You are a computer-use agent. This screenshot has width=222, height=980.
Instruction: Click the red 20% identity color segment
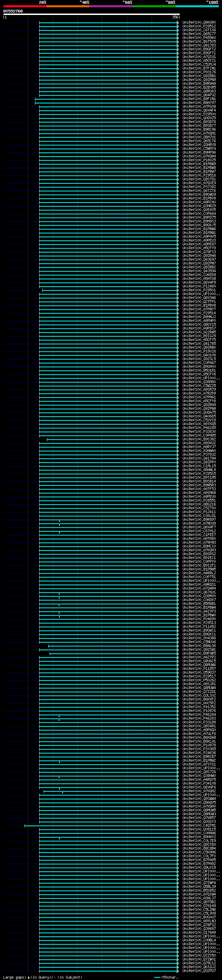[25, 7]
